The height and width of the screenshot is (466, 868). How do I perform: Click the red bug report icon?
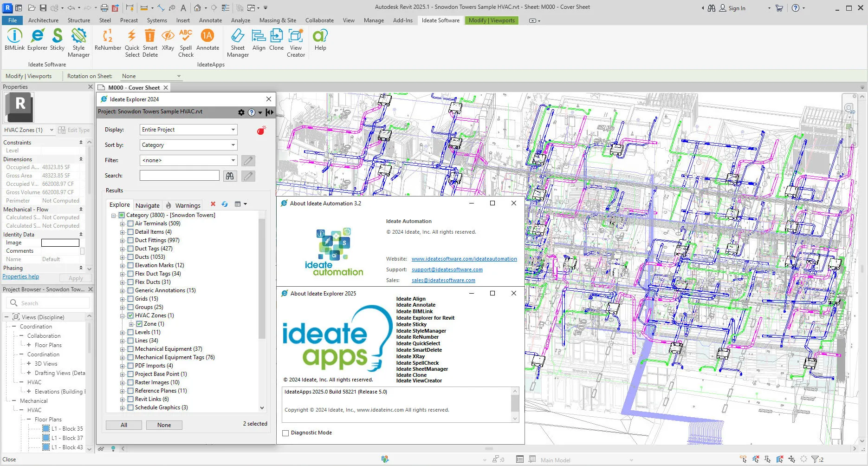coord(261,131)
